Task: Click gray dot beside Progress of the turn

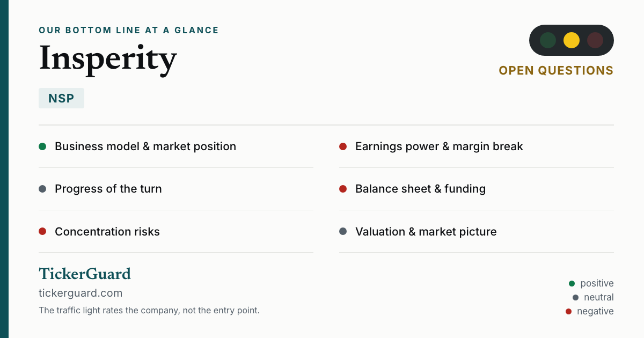Action: [x=42, y=189]
